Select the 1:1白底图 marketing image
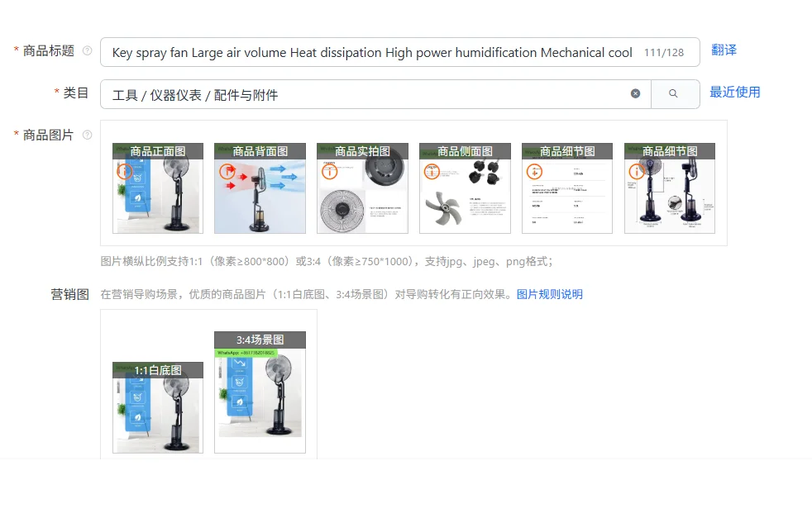 point(158,408)
